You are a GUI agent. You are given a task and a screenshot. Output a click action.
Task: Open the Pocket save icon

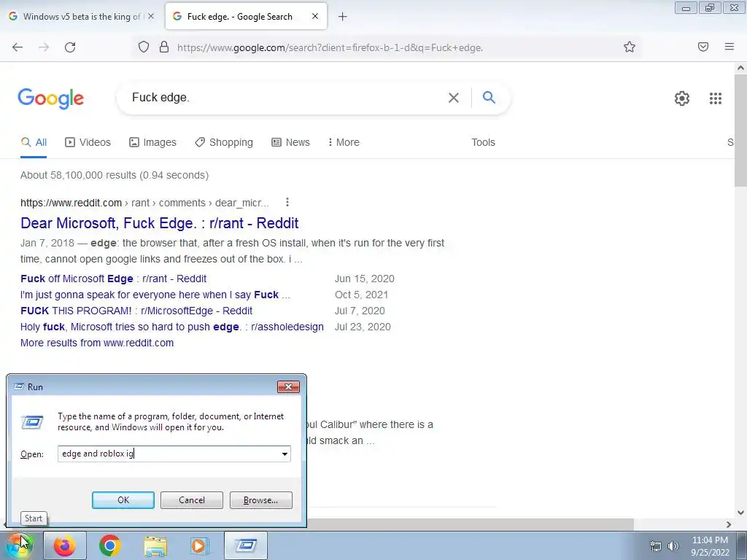click(703, 47)
